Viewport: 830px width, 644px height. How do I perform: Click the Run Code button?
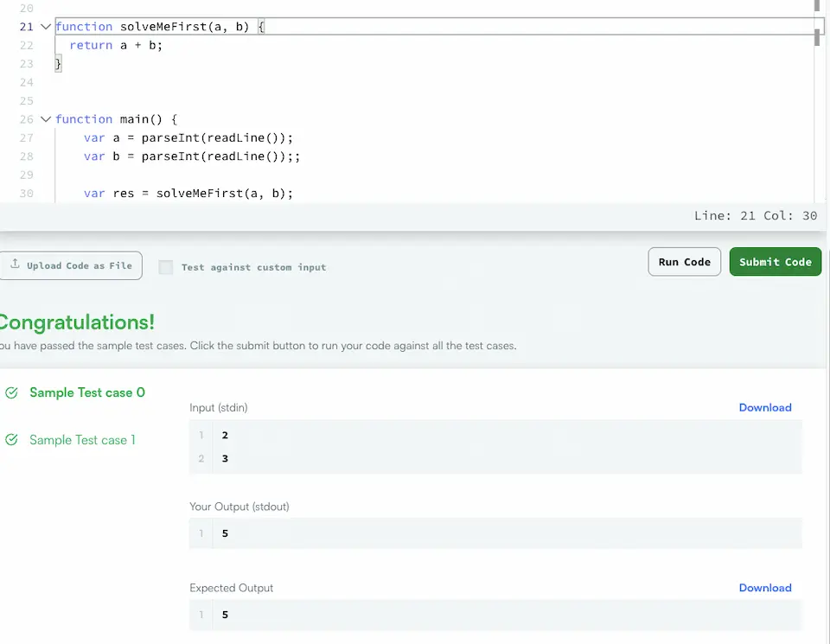(685, 262)
